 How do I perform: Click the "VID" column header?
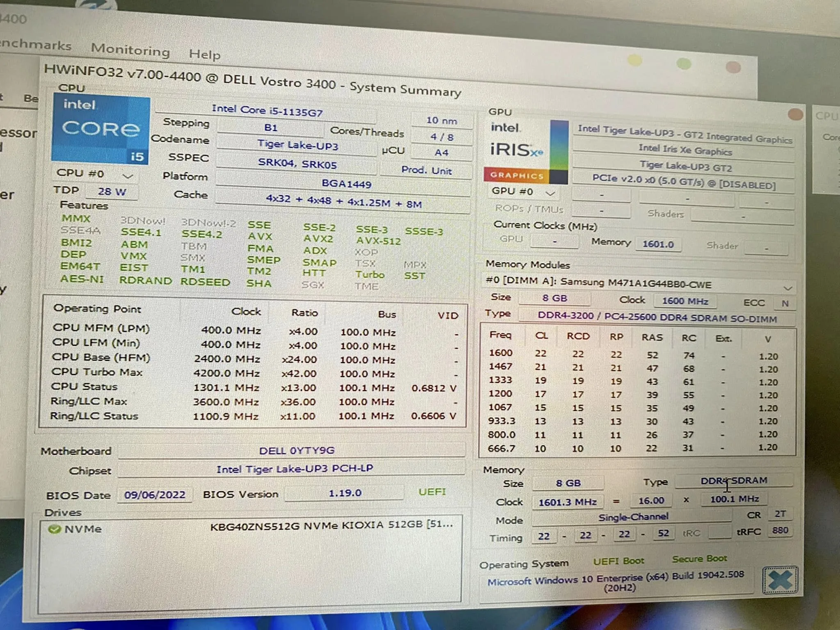pos(447,315)
